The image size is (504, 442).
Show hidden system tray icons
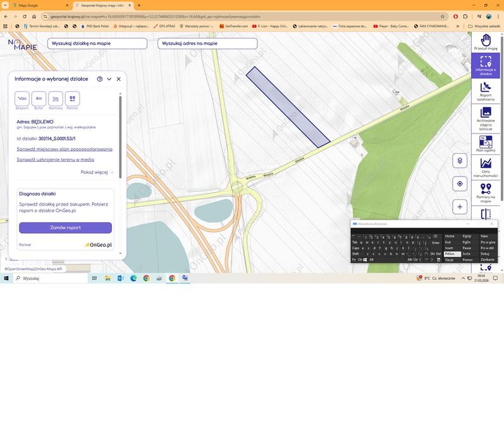pyautogui.click(x=463, y=278)
